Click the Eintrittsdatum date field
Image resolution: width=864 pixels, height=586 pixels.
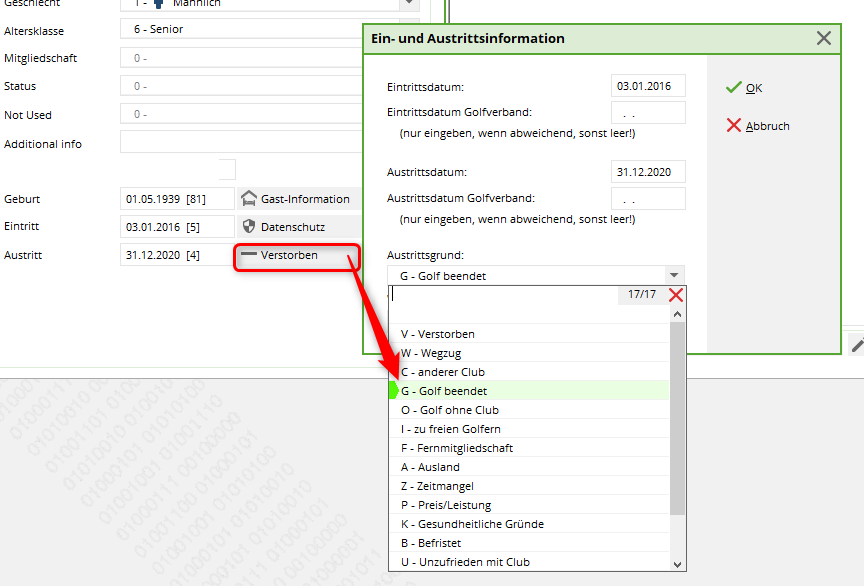(648, 87)
